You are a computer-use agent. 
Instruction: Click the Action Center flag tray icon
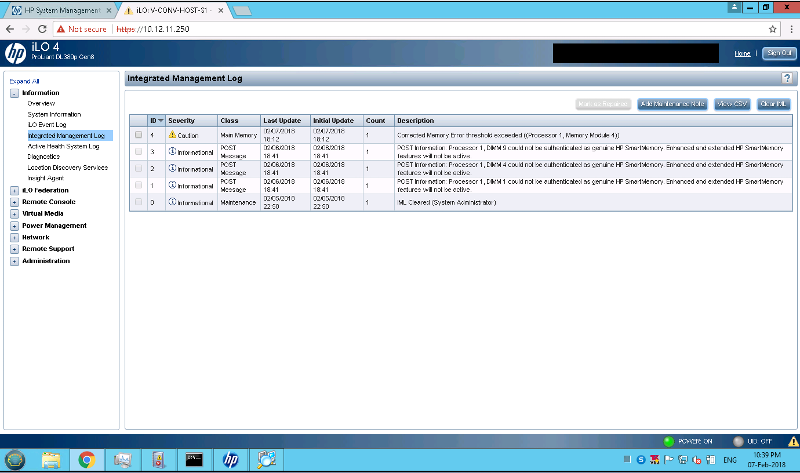coord(668,460)
